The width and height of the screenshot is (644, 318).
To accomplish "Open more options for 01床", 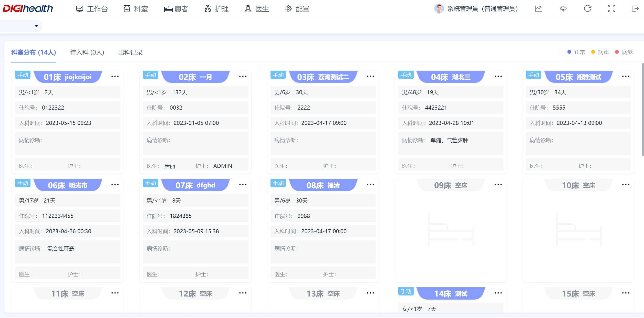I will 115,76.
